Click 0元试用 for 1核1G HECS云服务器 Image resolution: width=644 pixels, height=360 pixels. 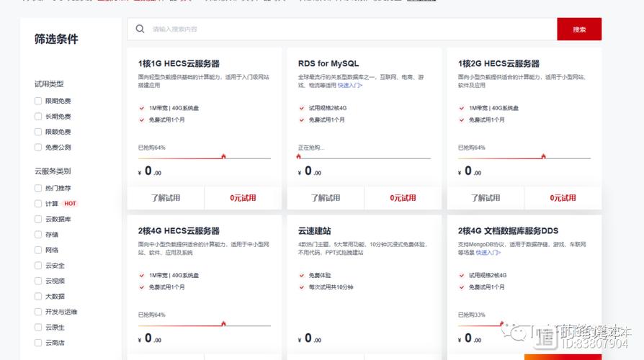point(243,198)
